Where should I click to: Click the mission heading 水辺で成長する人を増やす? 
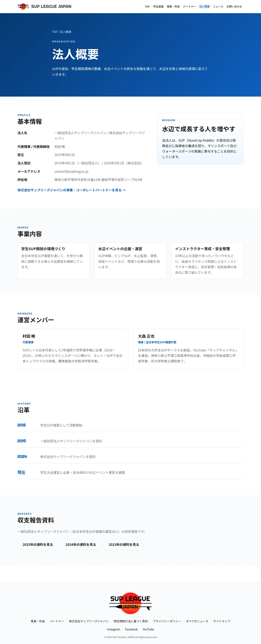[199, 129]
